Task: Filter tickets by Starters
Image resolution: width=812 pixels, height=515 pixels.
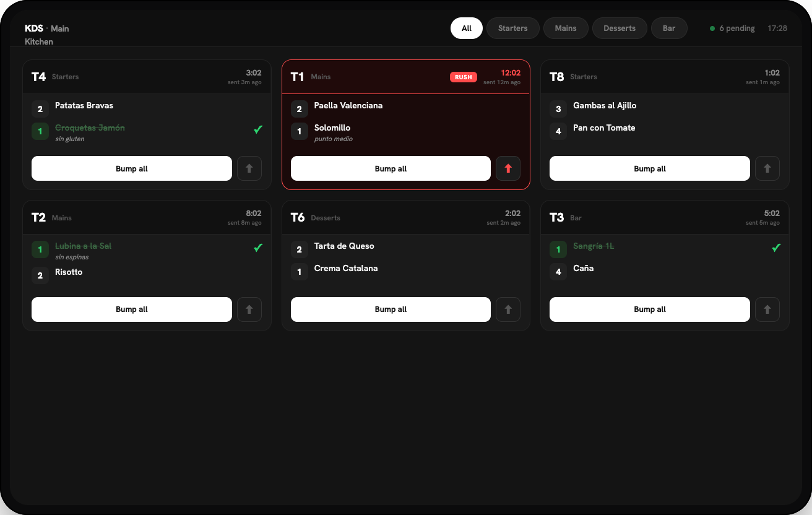Action: coord(513,28)
